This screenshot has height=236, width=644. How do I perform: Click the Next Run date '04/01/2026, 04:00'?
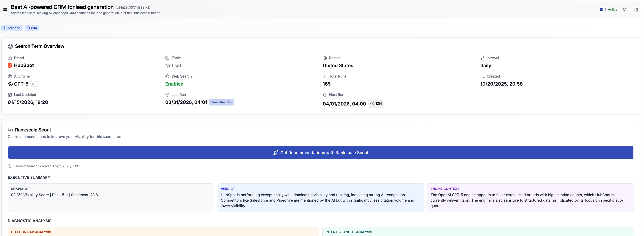point(344,104)
